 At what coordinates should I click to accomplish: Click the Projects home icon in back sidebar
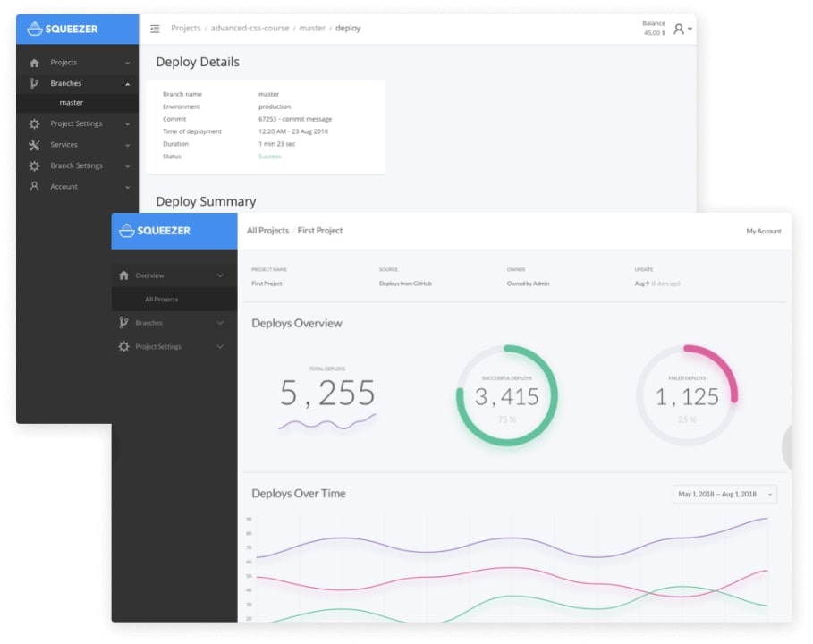pos(34,63)
